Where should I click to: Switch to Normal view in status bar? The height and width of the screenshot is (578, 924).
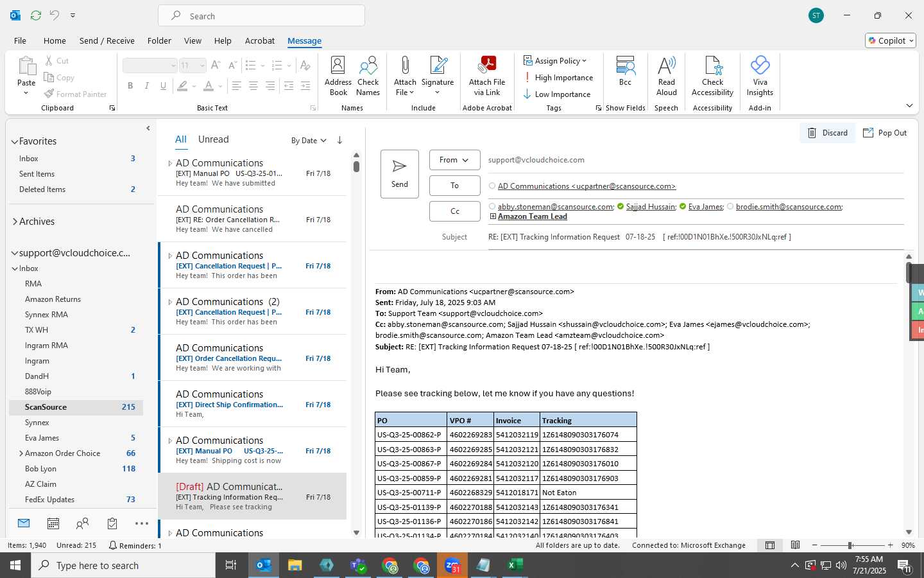pos(770,545)
